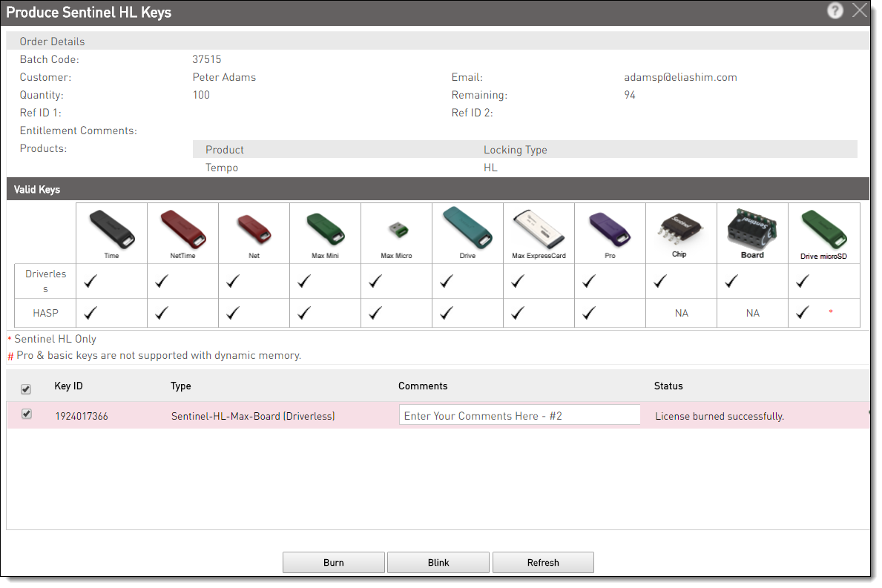882x588 pixels.
Task: Click the Valid Keys section header
Action: [x=36, y=189]
